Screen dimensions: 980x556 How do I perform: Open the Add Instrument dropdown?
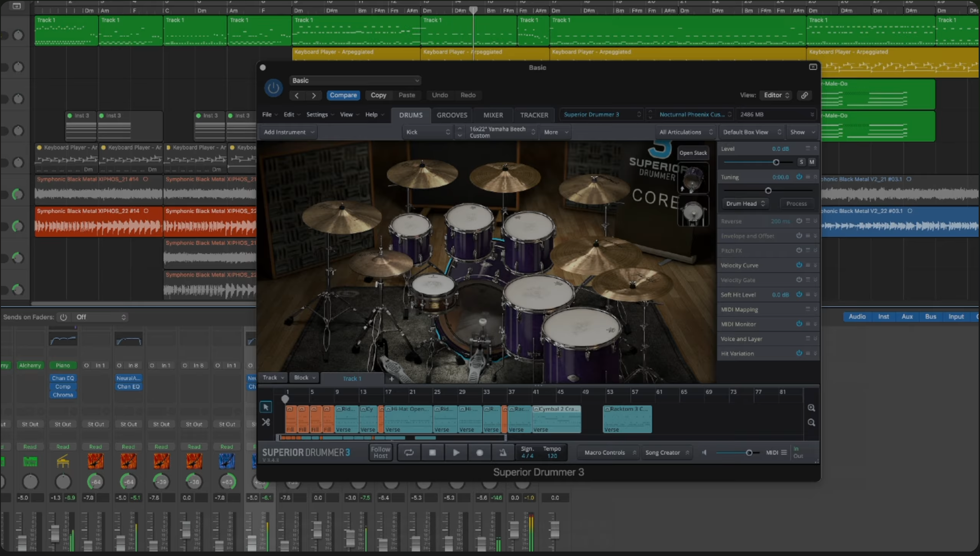pyautogui.click(x=288, y=132)
